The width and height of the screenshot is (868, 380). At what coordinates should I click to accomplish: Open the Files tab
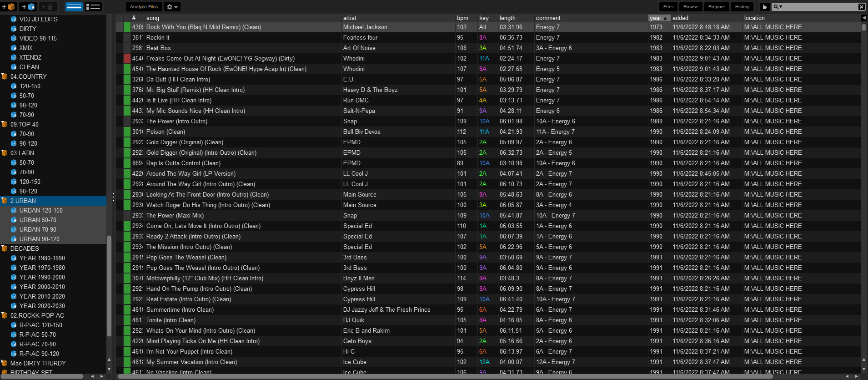(x=668, y=7)
